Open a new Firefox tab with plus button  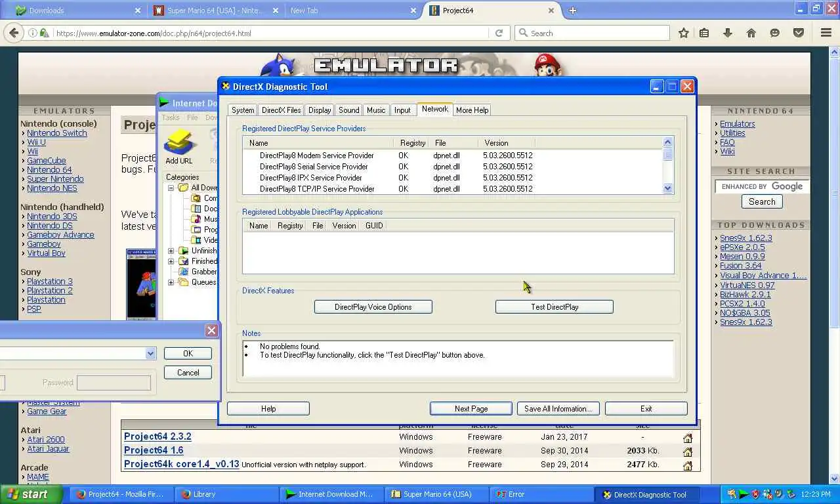(572, 10)
